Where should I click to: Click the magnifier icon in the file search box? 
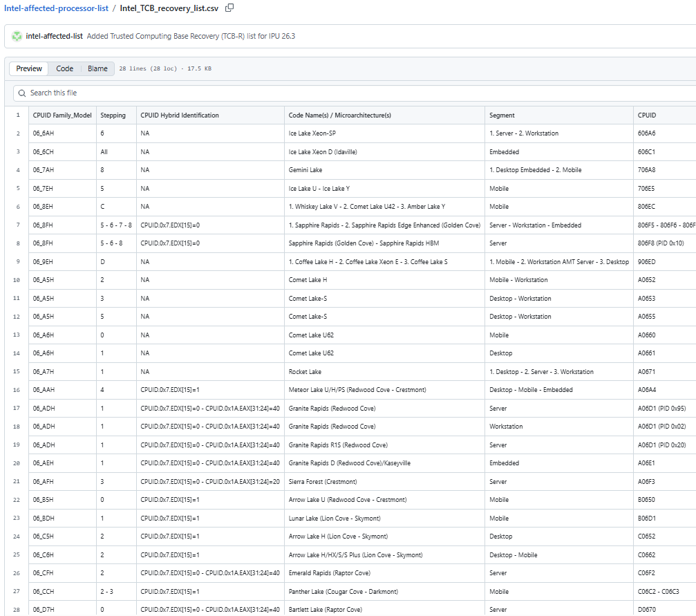coord(22,93)
